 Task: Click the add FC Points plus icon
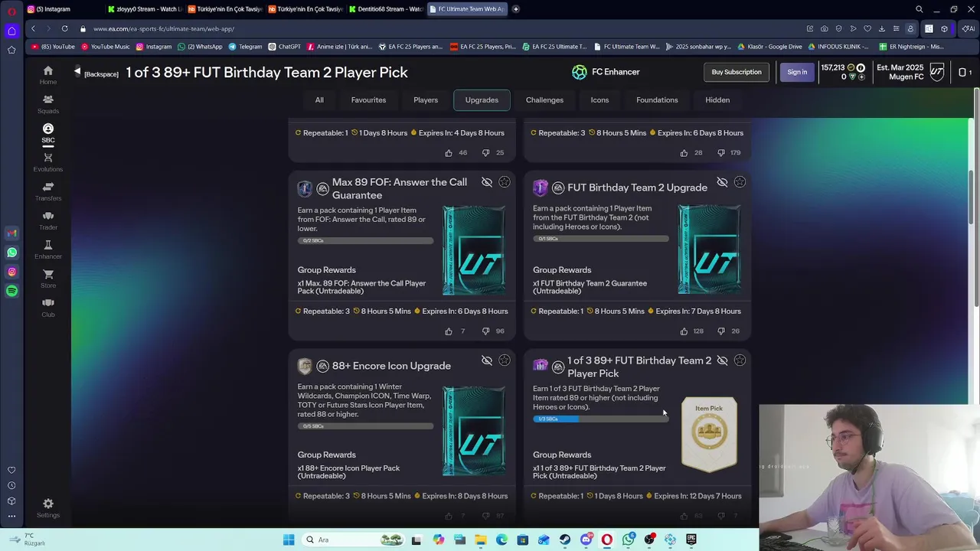click(x=861, y=77)
